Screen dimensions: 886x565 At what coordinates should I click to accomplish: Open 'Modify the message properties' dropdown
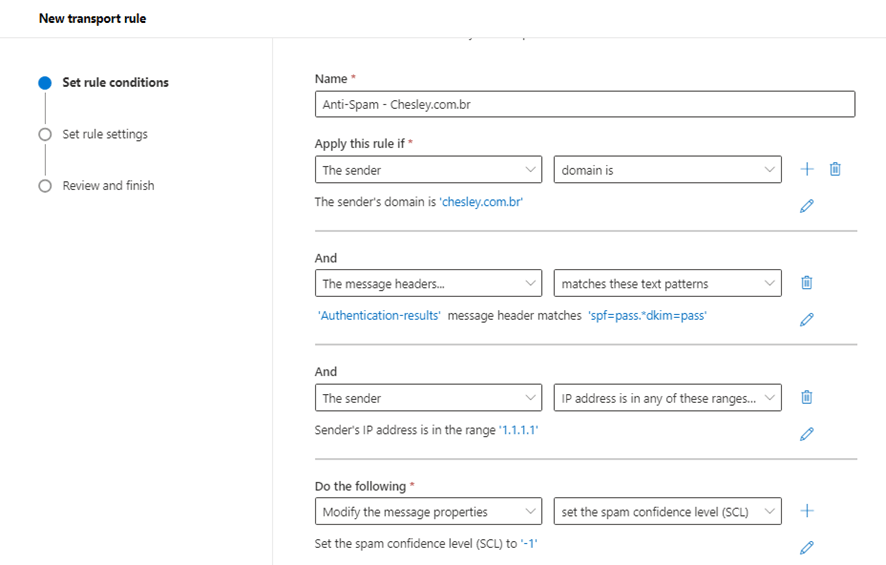[x=428, y=512]
